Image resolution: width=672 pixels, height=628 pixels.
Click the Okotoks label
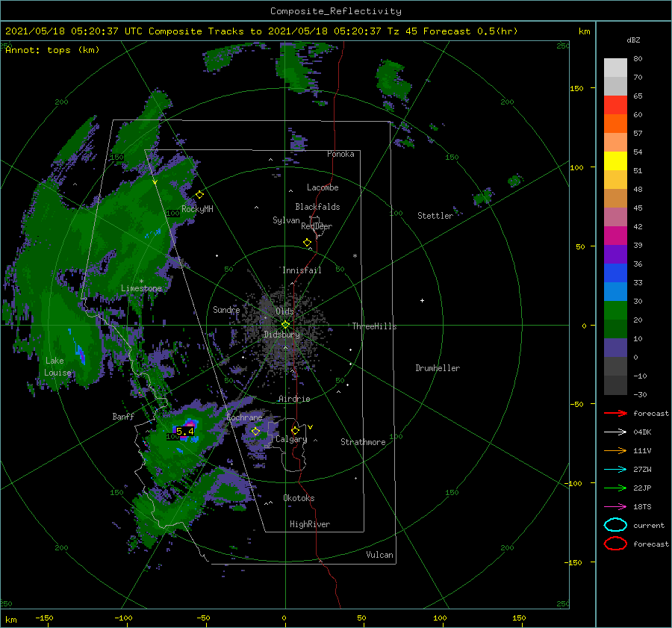(299, 497)
